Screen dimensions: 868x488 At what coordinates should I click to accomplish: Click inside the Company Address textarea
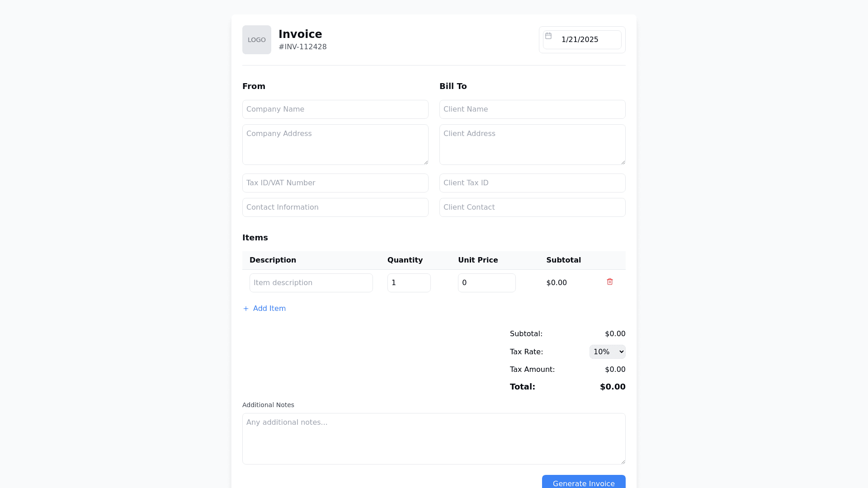pyautogui.click(x=335, y=144)
